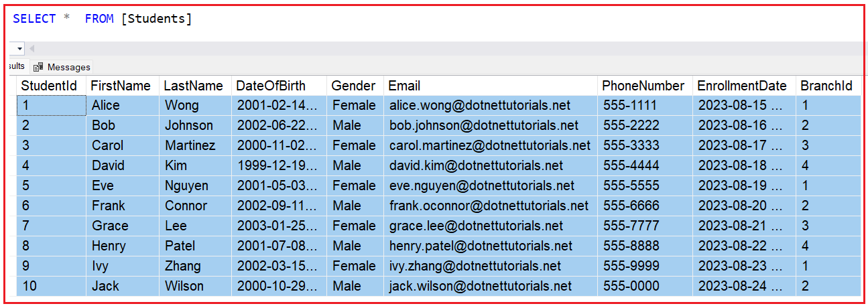Click the PhoneNumber column header

(x=645, y=86)
